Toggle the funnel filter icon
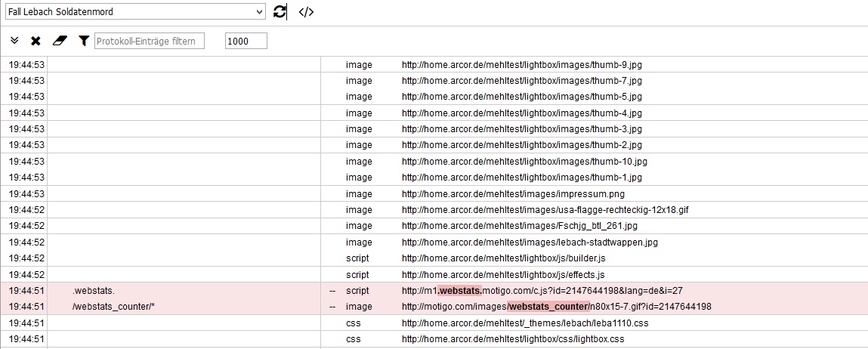 (x=84, y=41)
